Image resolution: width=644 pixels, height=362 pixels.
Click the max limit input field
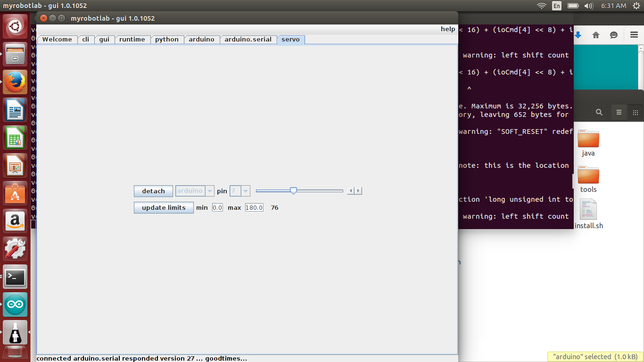pyautogui.click(x=254, y=207)
